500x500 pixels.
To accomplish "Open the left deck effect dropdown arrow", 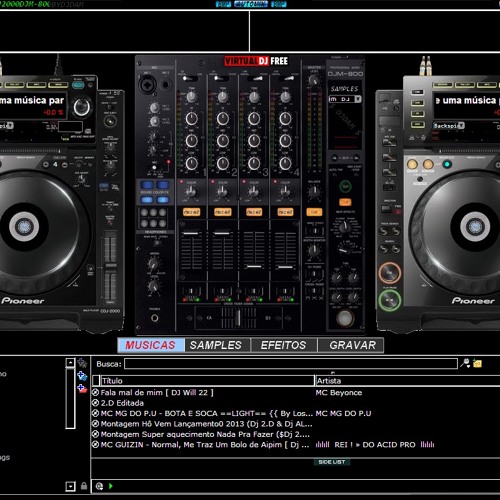I will point(10,125).
